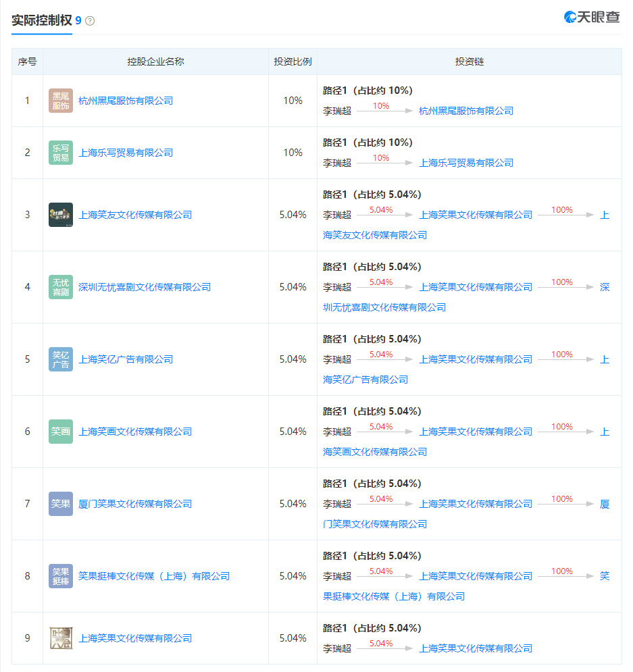Click the 杭州黑尾服饰 company logo icon
This screenshot has width=633, height=672.
pyautogui.click(x=61, y=101)
